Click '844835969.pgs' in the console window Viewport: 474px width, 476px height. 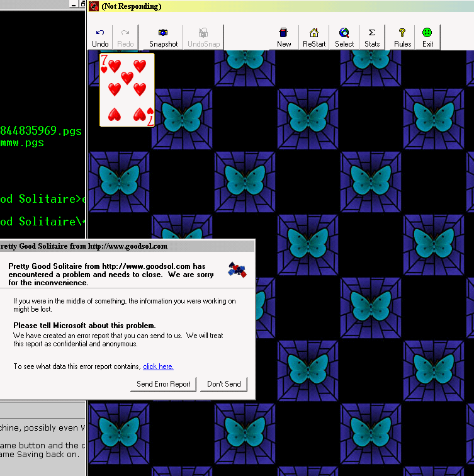tap(41, 131)
